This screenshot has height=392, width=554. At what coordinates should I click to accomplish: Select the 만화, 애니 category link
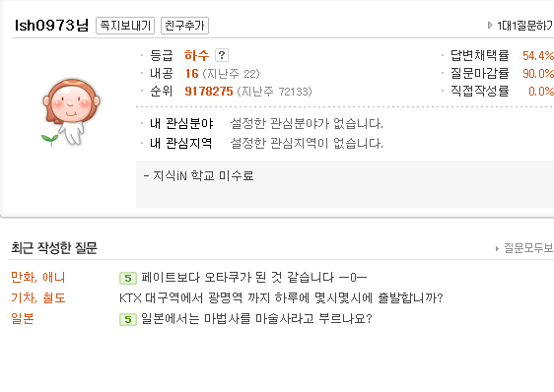(38, 277)
